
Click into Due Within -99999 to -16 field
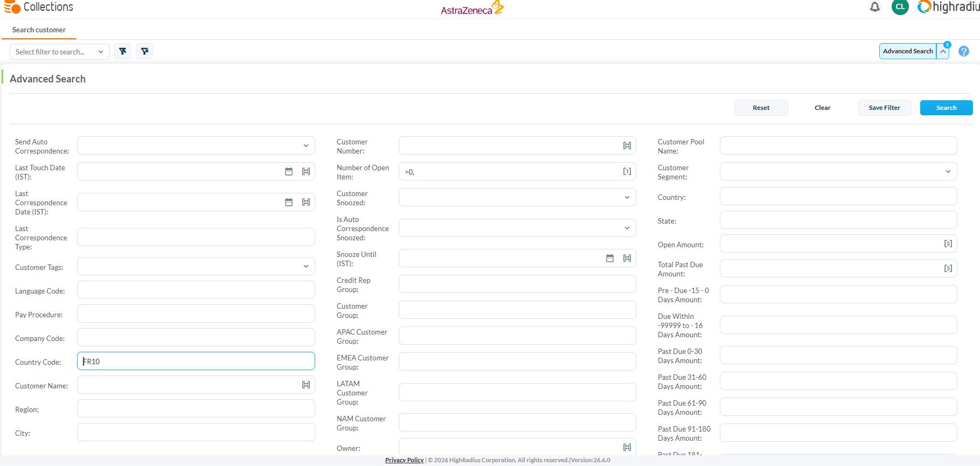[x=838, y=325]
